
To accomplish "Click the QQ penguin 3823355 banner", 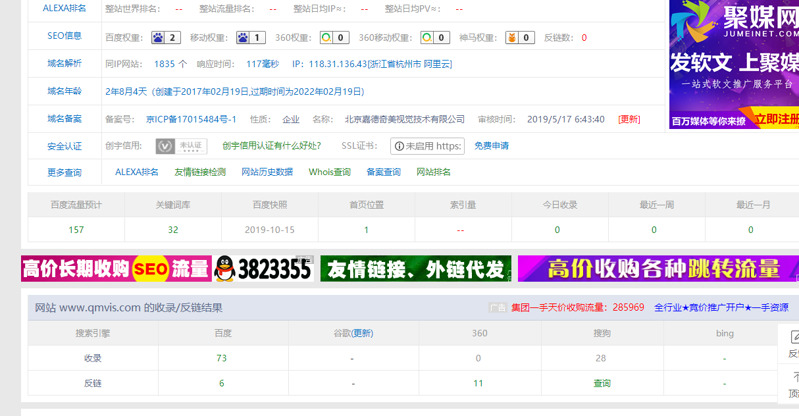I will point(263,269).
